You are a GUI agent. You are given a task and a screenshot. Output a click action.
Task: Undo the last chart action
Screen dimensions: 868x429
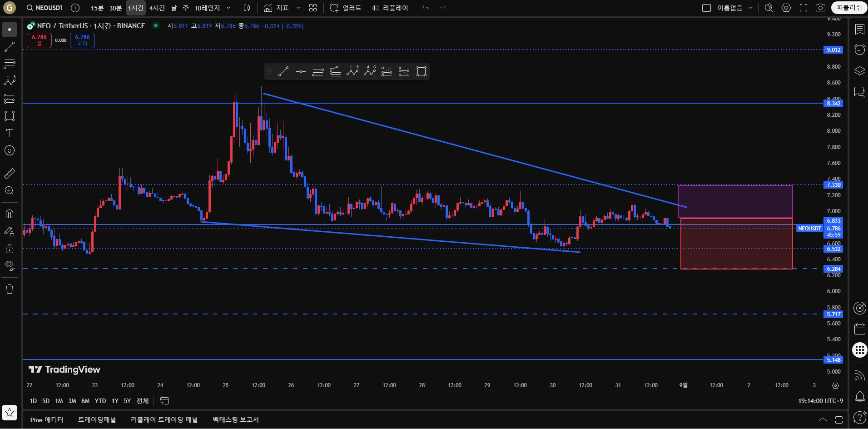pos(425,8)
